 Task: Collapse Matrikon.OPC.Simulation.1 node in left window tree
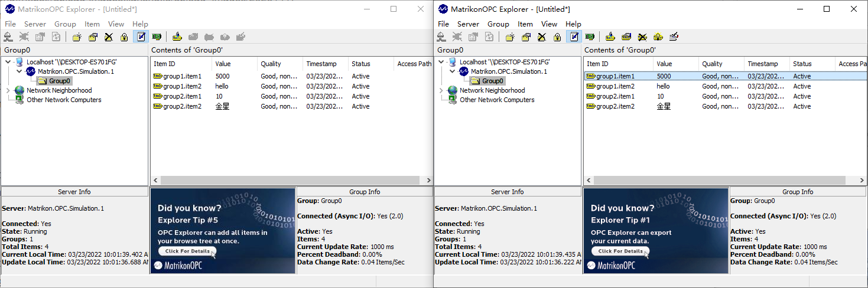19,71
